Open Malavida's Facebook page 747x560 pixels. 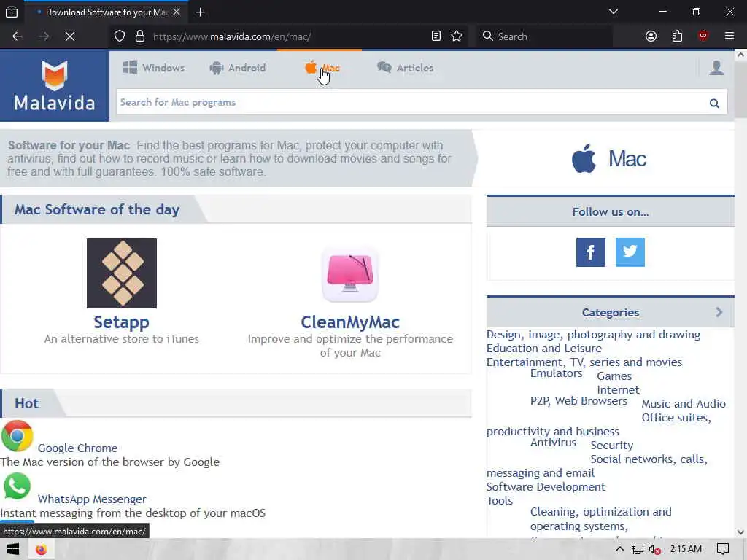pos(591,252)
